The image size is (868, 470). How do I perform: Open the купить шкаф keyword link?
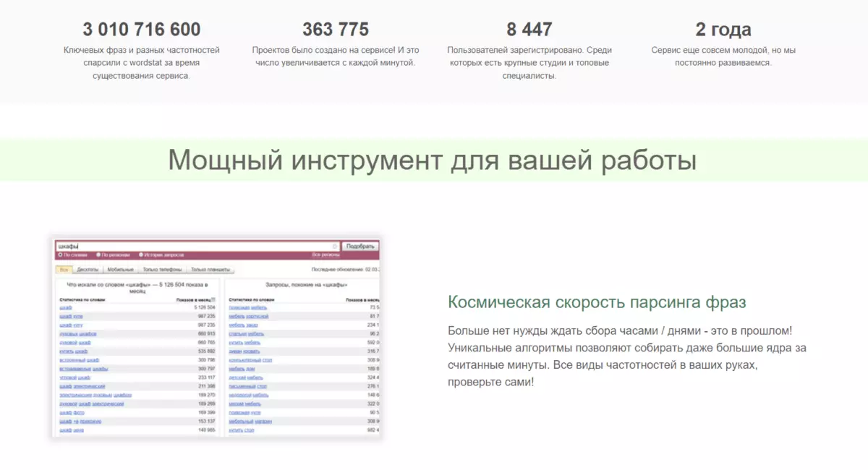tap(74, 351)
